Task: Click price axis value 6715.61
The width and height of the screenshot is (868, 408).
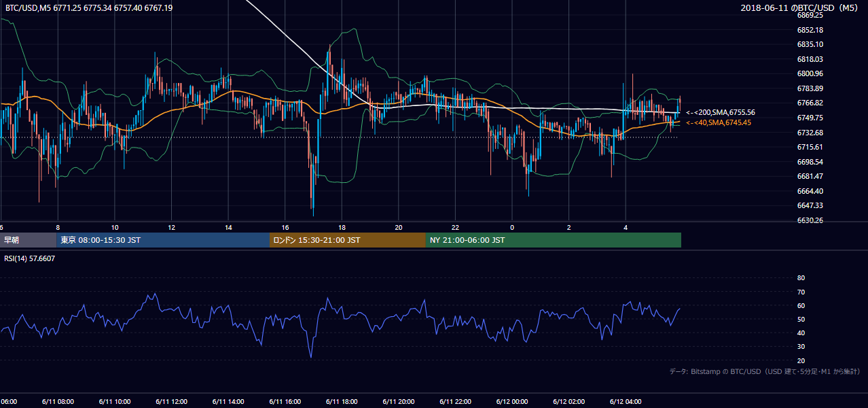Action: click(810, 147)
